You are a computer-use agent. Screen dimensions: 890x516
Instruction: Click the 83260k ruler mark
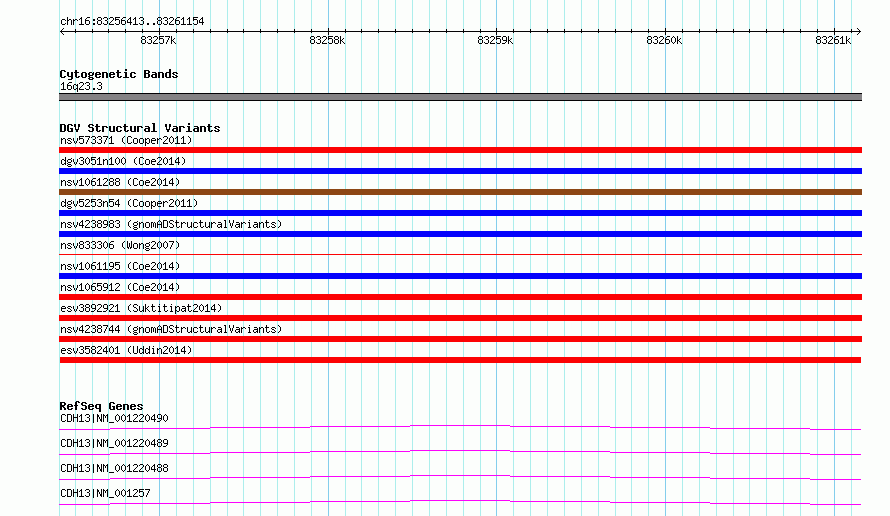[x=664, y=40]
